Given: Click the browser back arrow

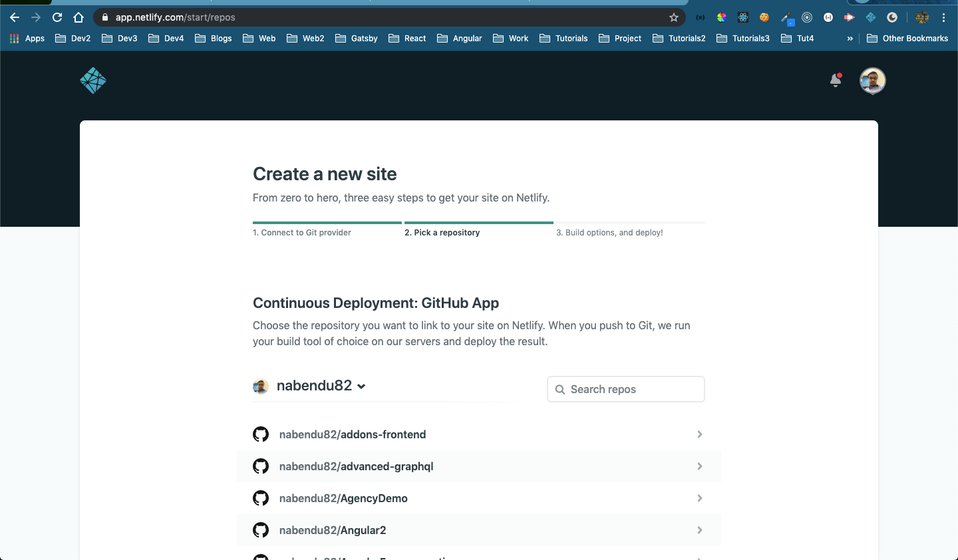Looking at the screenshot, I should click(x=15, y=17).
